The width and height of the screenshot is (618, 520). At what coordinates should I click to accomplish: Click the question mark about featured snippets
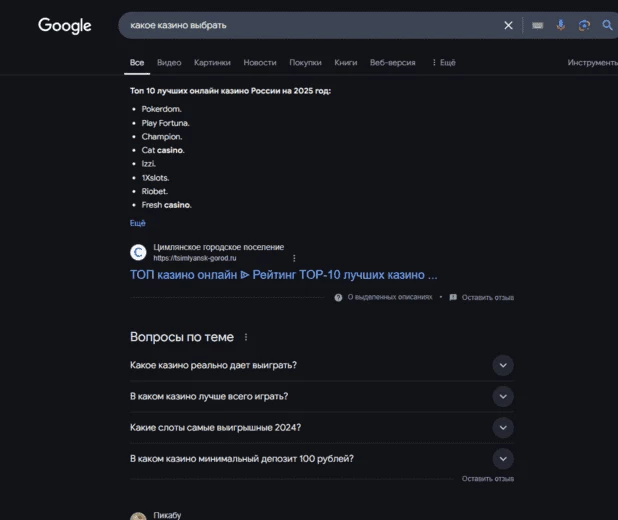(338, 297)
